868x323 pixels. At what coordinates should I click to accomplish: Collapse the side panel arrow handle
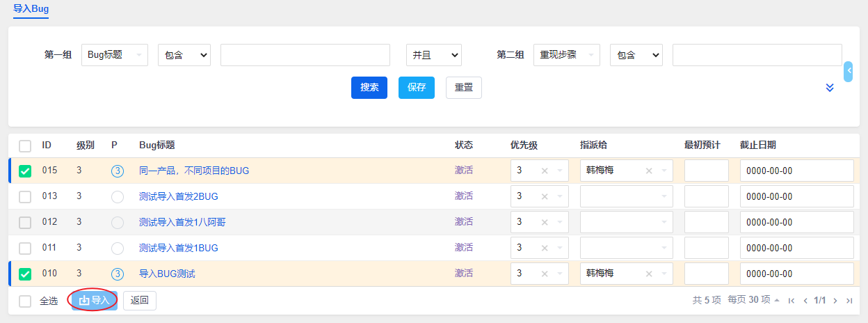tap(849, 72)
